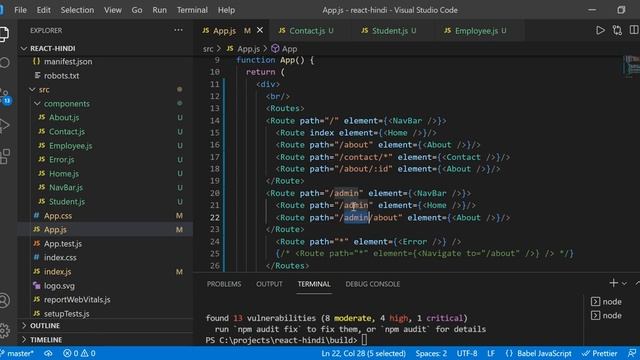Click src in the breadcrumb
This screenshot has width=640, height=360.
(208, 49)
